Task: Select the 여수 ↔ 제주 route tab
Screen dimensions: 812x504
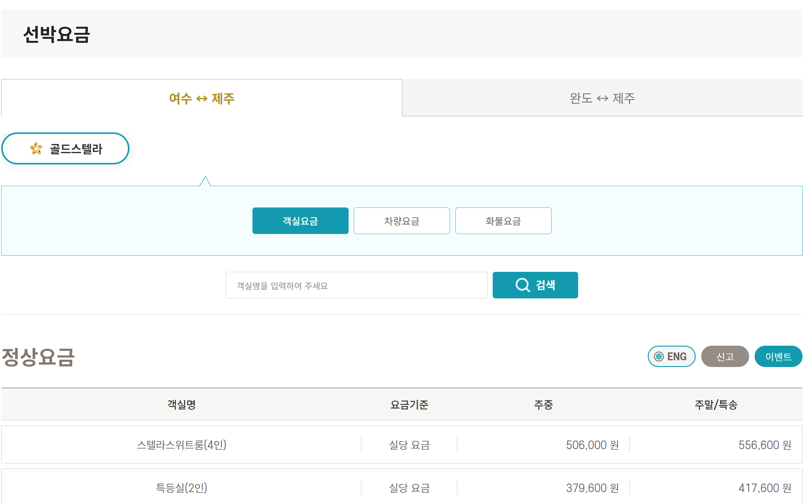Action: tap(202, 98)
